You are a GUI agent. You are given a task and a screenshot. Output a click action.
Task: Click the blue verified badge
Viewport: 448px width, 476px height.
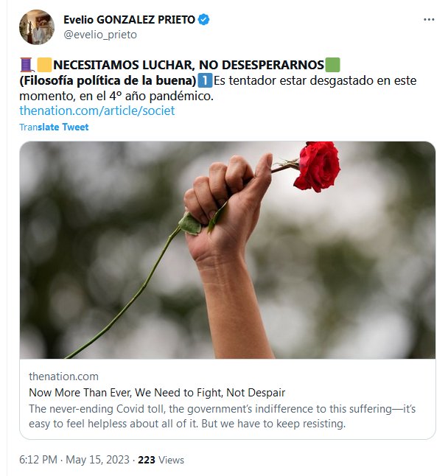pos(205,20)
